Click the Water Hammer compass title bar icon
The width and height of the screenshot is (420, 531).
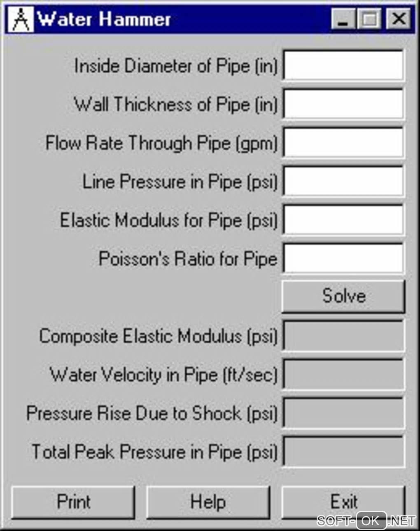21,19
